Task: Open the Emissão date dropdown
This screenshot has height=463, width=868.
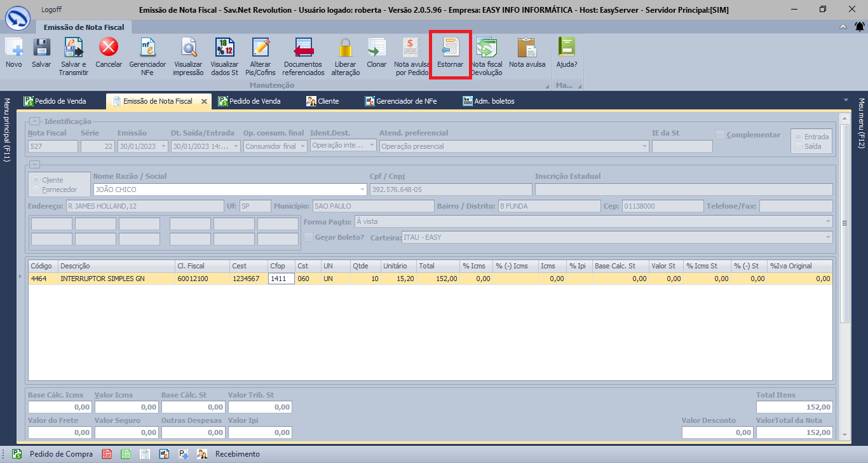Action: tap(163, 146)
